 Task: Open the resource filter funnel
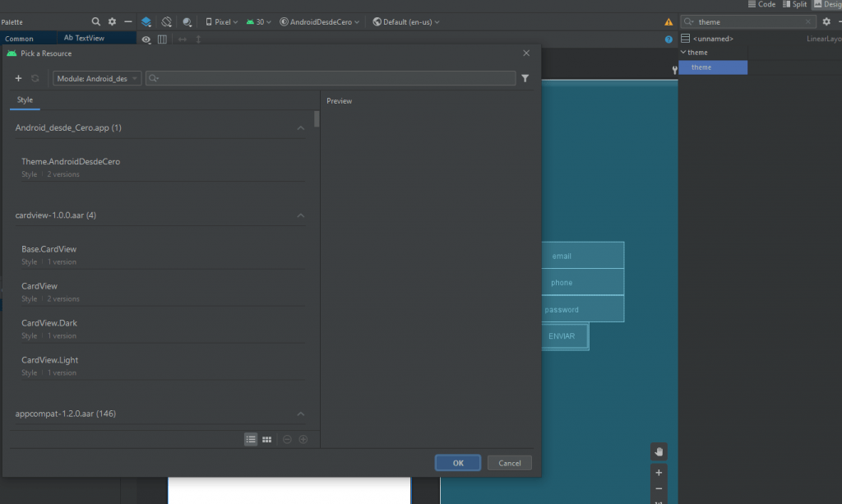coord(525,78)
